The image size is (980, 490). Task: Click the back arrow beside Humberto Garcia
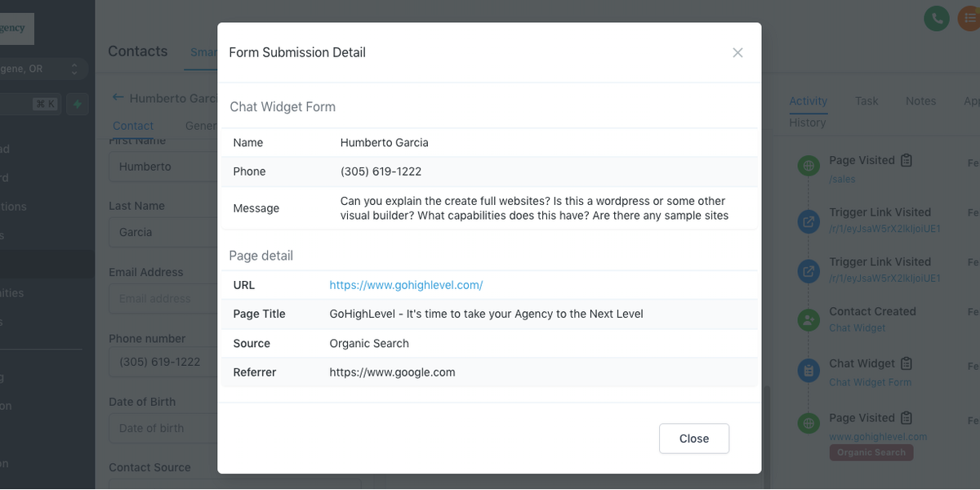coord(118,97)
